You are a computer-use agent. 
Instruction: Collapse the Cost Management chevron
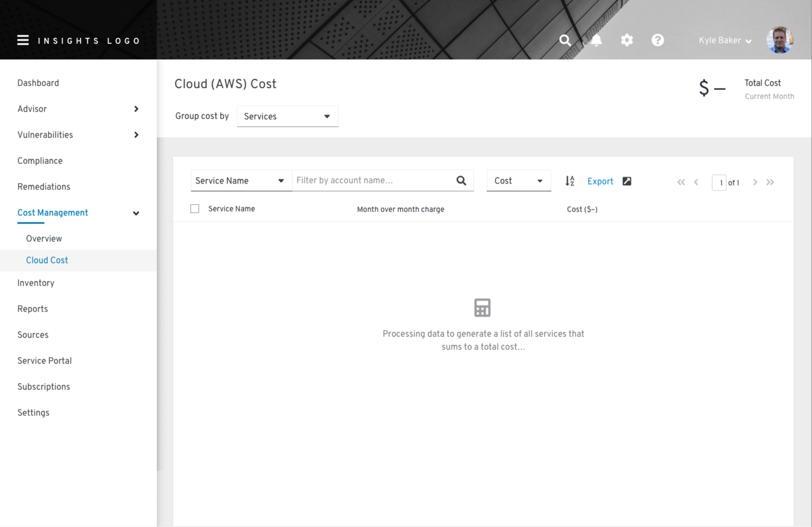point(136,214)
